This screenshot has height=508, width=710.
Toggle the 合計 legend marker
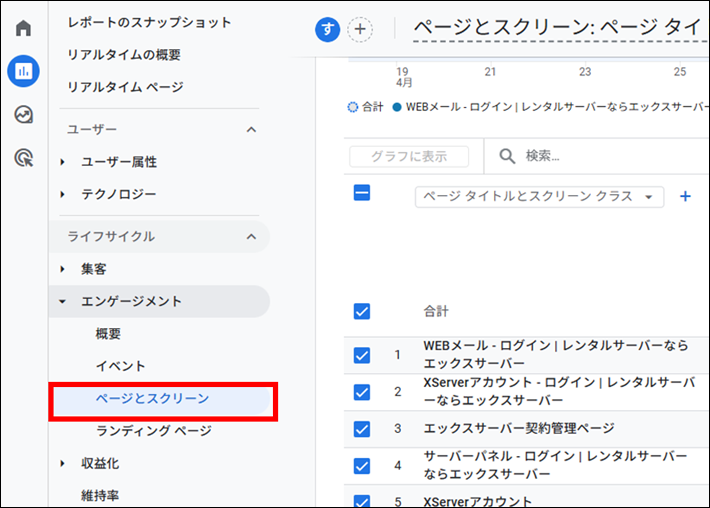[x=352, y=107]
